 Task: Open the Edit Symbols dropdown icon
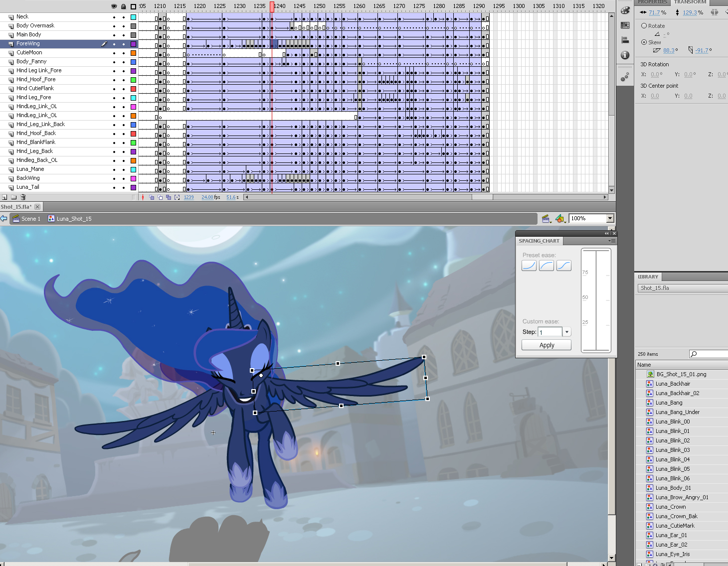560,218
